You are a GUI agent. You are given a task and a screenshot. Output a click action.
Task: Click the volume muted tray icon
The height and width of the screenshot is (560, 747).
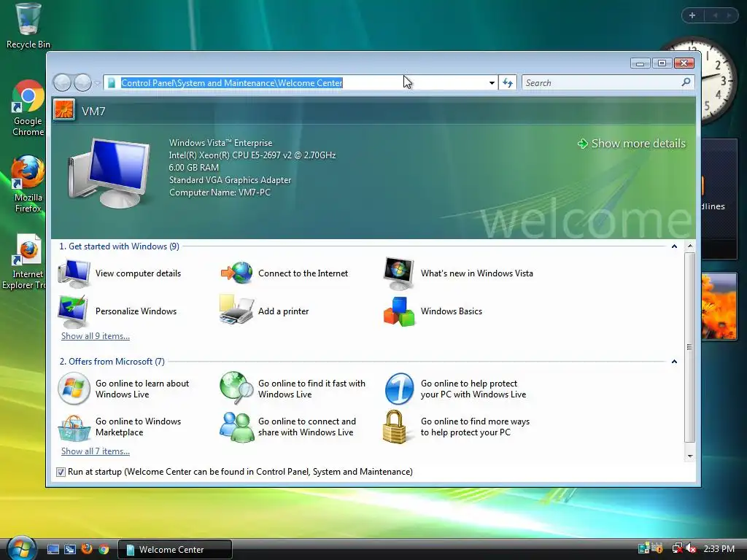pos(691,548)
